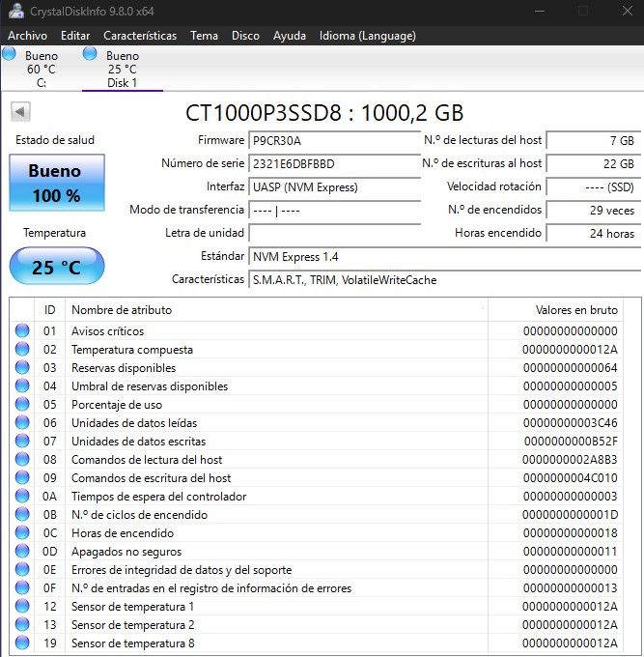
Task: Click status orb of Sensor de temperatura 1
Action: pyautogui.click(x=22, y=606)
